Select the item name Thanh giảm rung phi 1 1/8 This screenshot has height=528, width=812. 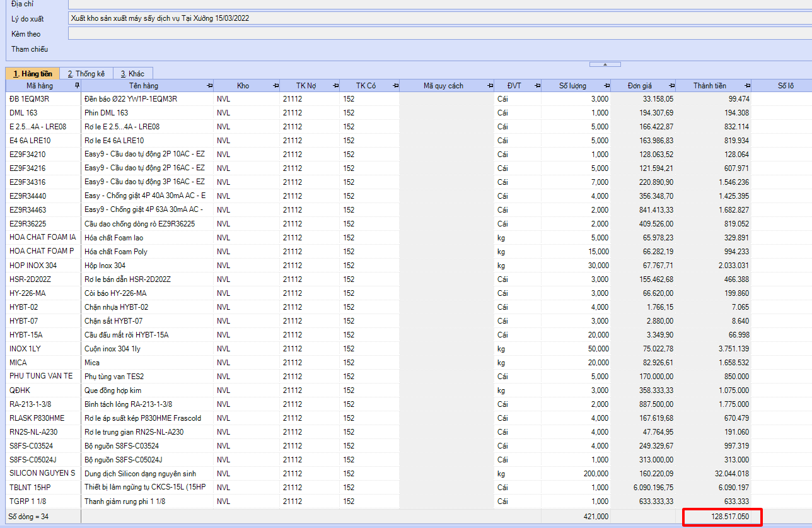(x=125, y=502)
